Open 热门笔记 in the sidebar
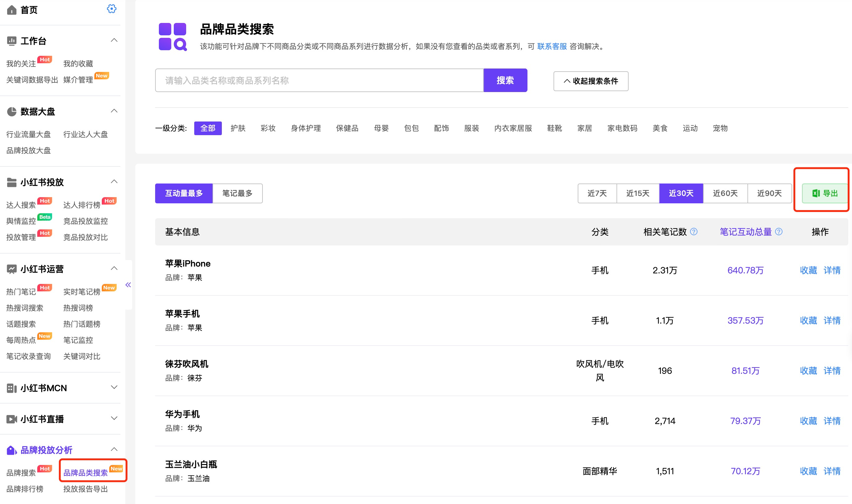 click(21, 292)
